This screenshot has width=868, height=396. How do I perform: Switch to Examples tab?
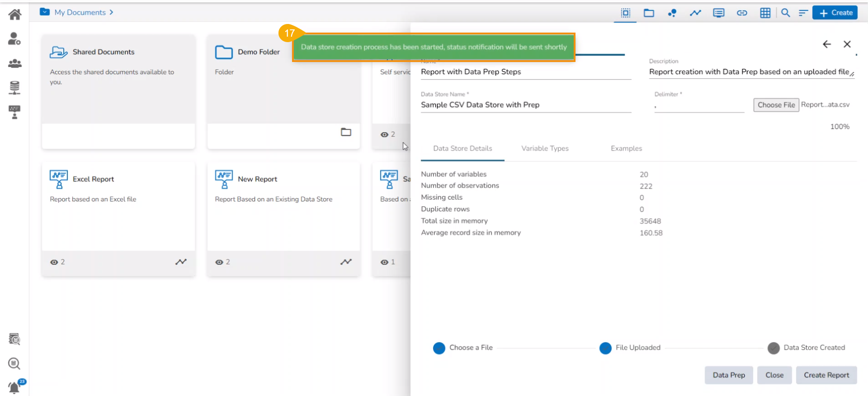[626, 148]
